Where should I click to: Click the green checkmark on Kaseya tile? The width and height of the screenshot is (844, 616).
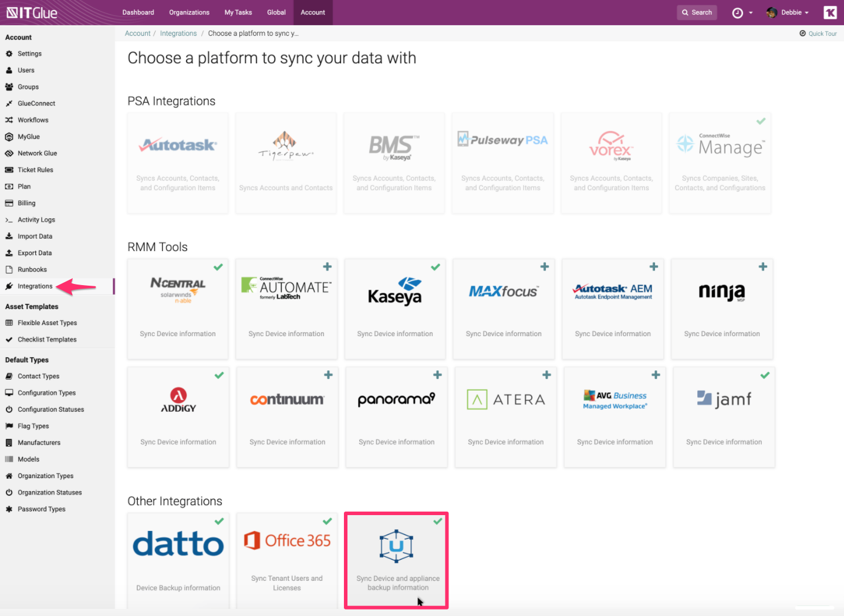tap(435, 267)
